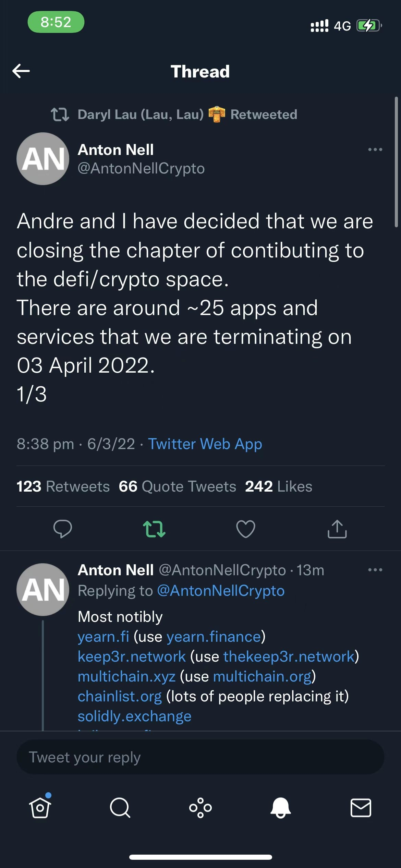Tap Tweet your reply input field
The width and height of the screenshot is (401, 868).
click(200, 757)
